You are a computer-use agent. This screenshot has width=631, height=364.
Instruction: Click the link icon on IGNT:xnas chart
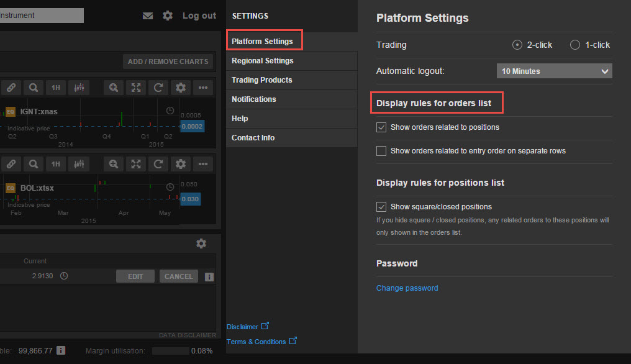(x=11, y=88)
